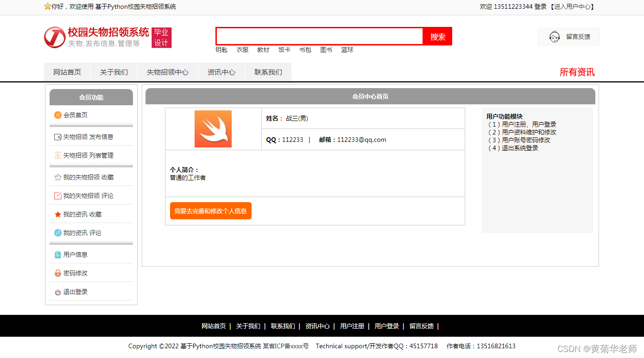Click the face icon in 留言反馈 button
644x358 pixels.
point(555,37)
